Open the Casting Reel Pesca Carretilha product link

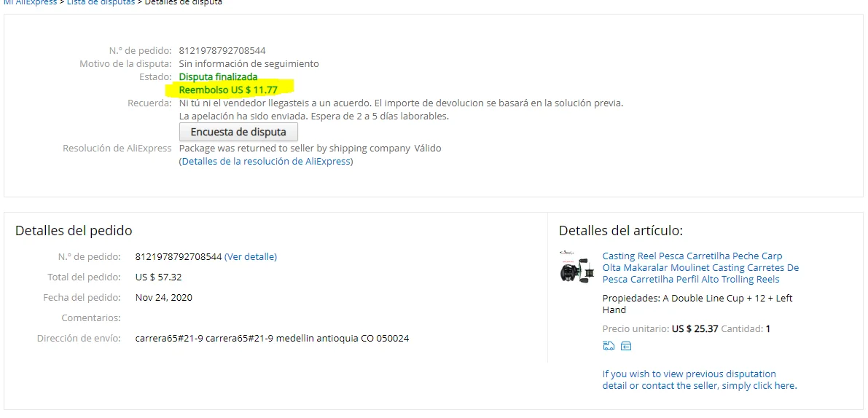(700, 267)
